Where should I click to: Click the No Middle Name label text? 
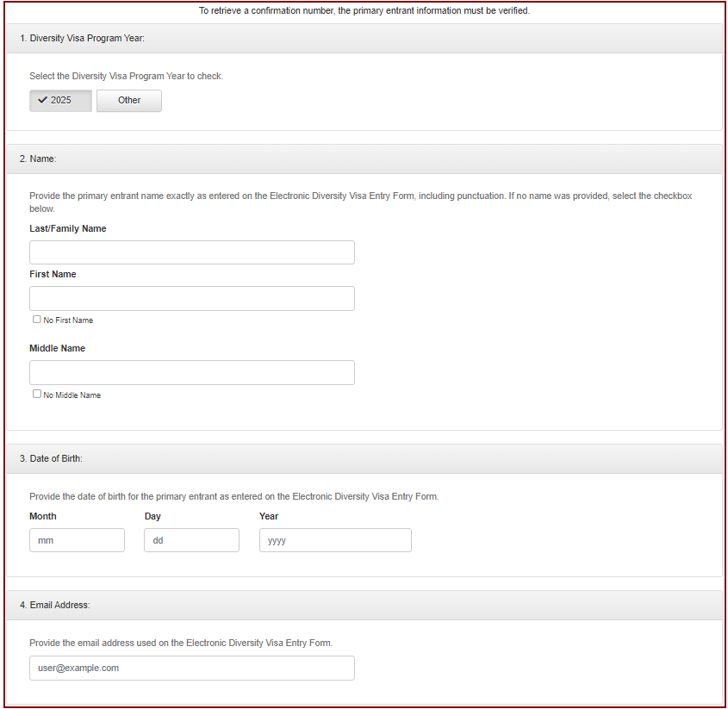point(72,395)
